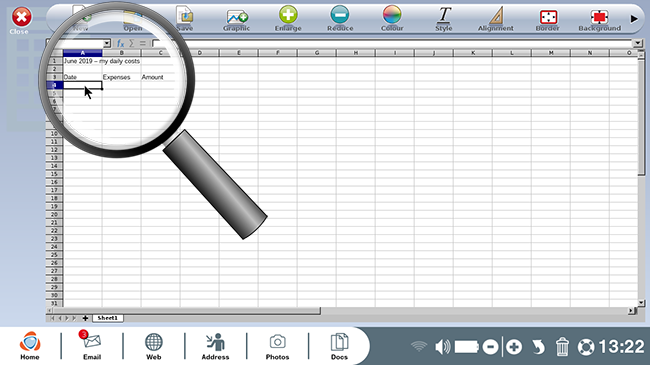Go to the last sheet tab arrow

click(75, 318)
